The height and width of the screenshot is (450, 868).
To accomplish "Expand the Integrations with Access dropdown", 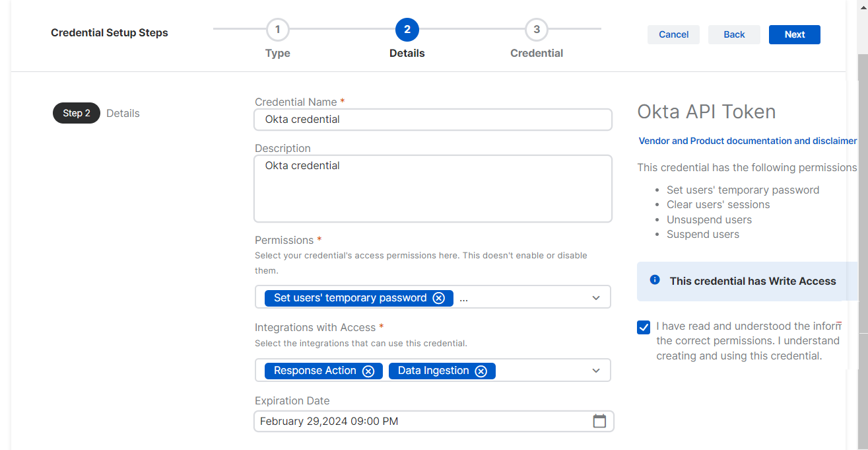I will tap(596, 371).
